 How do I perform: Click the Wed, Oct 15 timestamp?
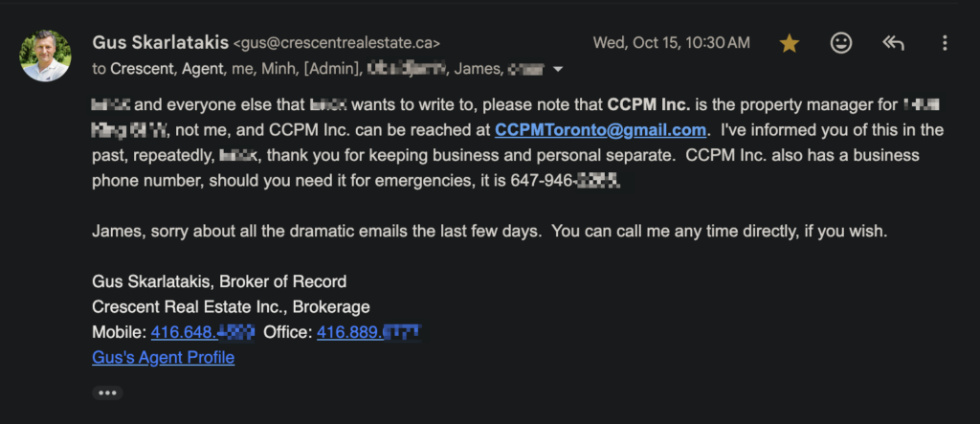(x=671, y=43)
